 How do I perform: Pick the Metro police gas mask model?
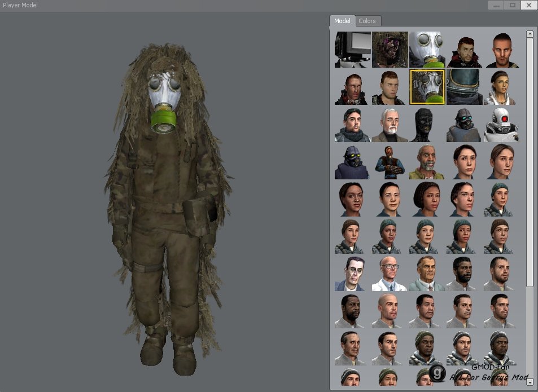(353, 162)
